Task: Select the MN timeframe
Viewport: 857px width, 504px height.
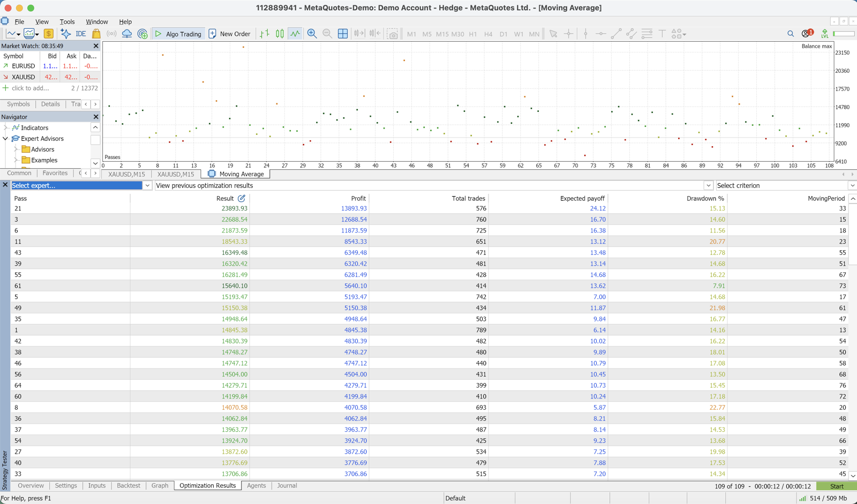Action: (534, 34)
